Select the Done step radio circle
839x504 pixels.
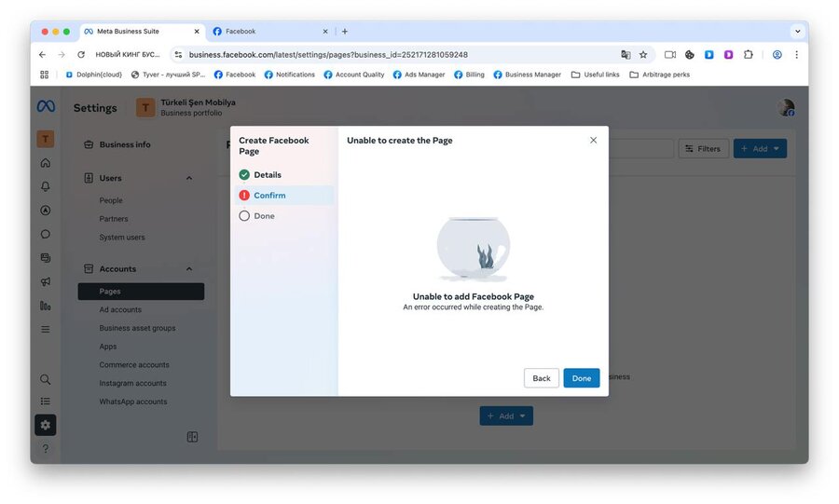click(x=244, y=216)
